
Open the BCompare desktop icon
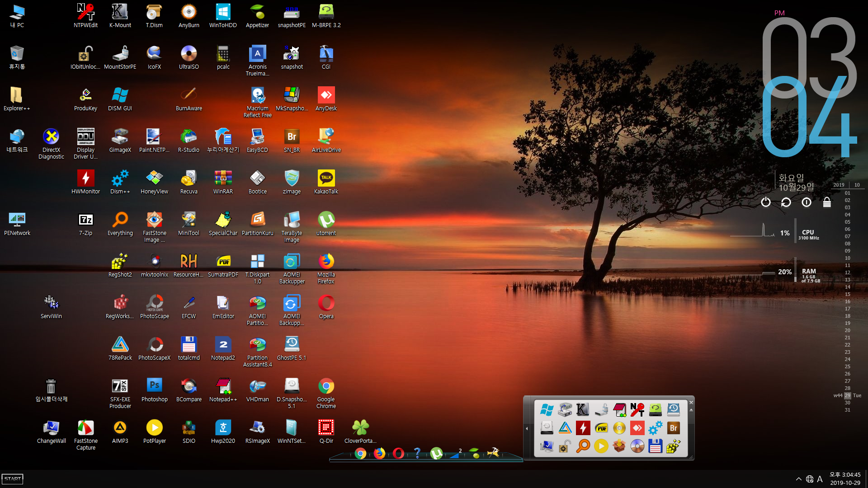(x=189, y=390)
